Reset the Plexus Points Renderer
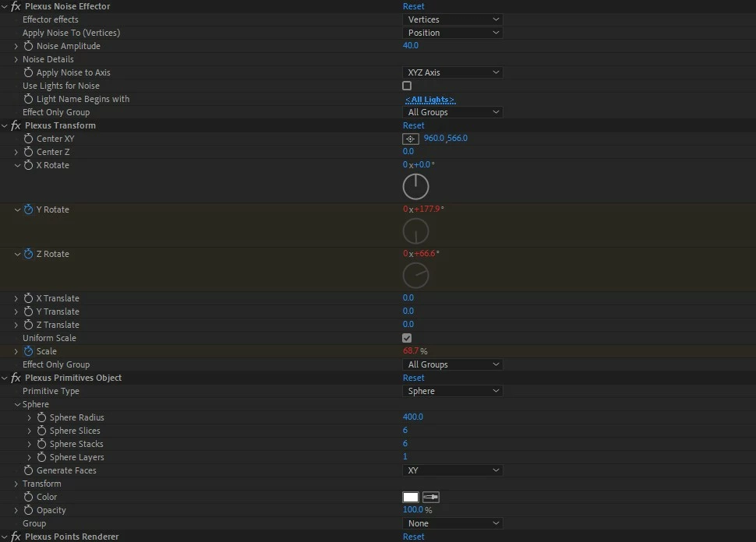This screenshot has width=756, height=542. 414,537
